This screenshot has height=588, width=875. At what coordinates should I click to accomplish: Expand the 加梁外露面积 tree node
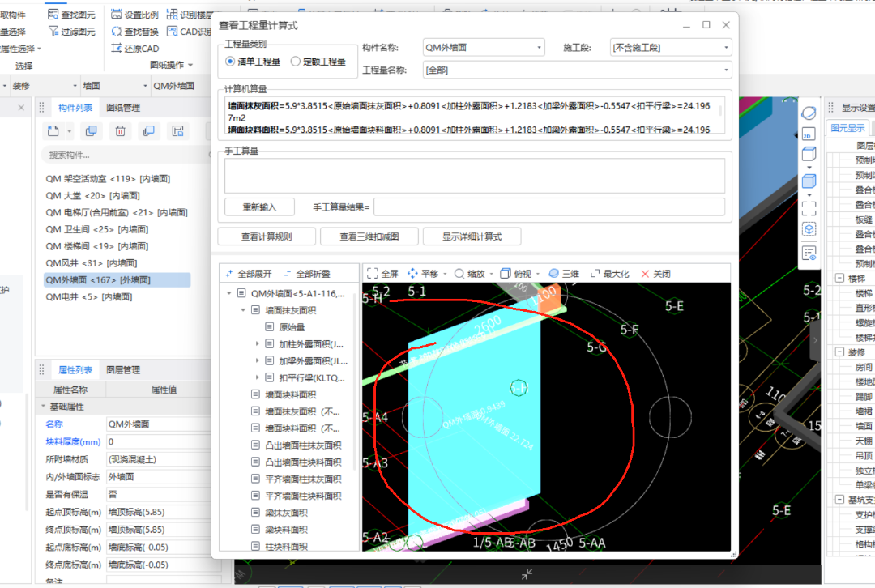257,360
